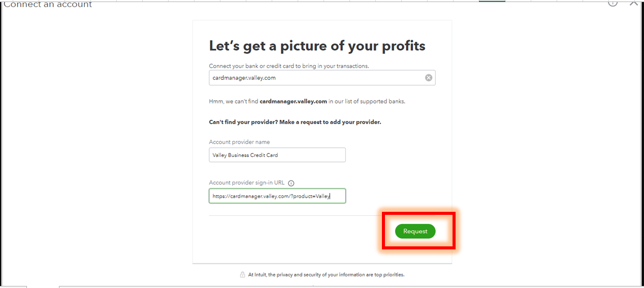Click the supported banks error message
The image size is (644, 288).
tap(307, 102)
